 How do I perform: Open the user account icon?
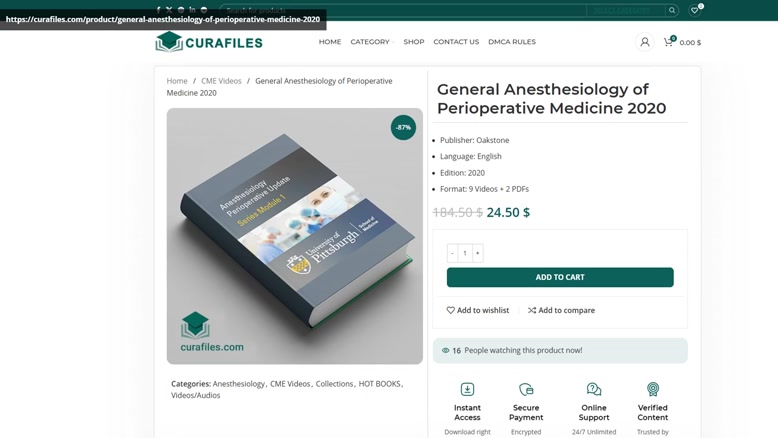coord(645,42)
